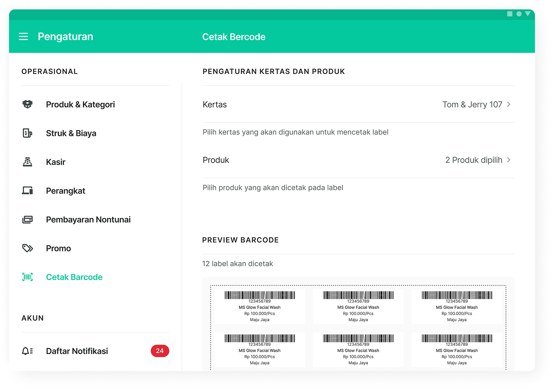Click the square icon in status bar
Image resolution: width=556 pixels, height=392 pixels.
[x=510, y=14]
